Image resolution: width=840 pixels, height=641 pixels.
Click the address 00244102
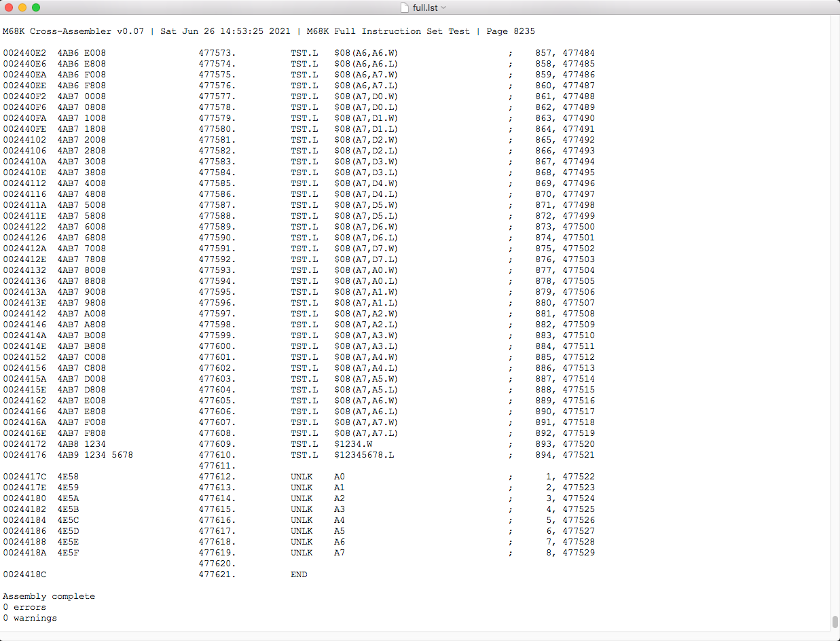(24, 140)
